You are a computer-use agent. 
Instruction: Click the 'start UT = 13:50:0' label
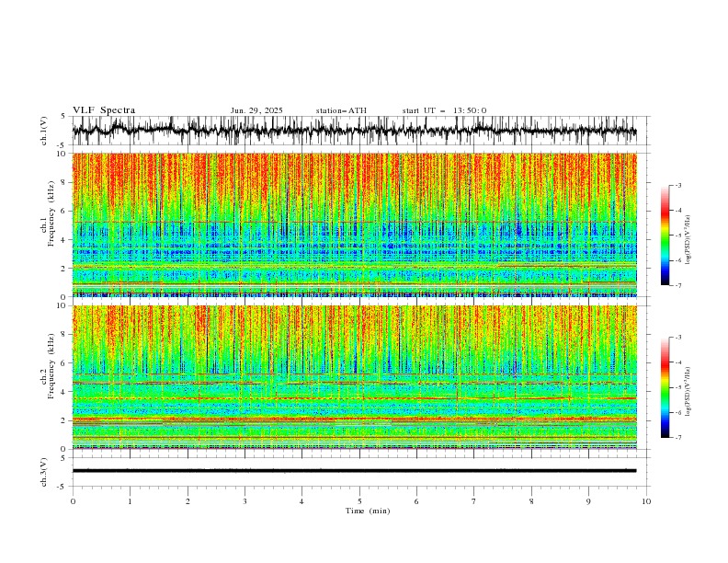click(444, 110)
